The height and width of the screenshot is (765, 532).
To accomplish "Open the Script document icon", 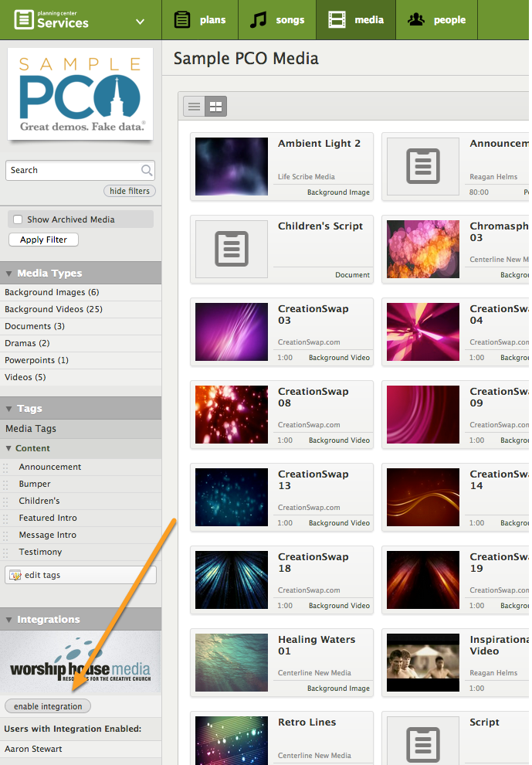I will [x=423, y=740].
